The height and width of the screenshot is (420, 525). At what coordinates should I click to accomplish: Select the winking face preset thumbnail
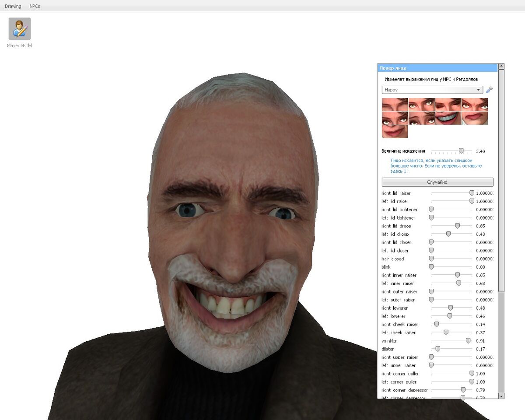(448, 105)
